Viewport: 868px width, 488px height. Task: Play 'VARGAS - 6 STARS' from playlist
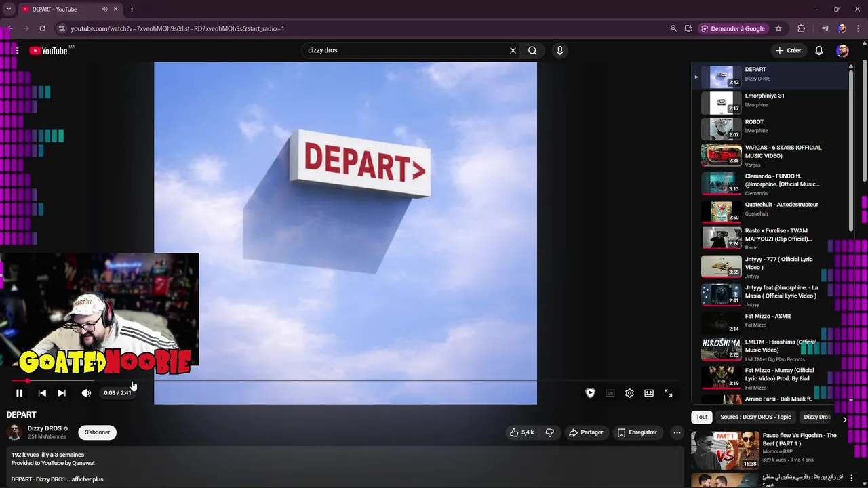[x=769, y=155]
